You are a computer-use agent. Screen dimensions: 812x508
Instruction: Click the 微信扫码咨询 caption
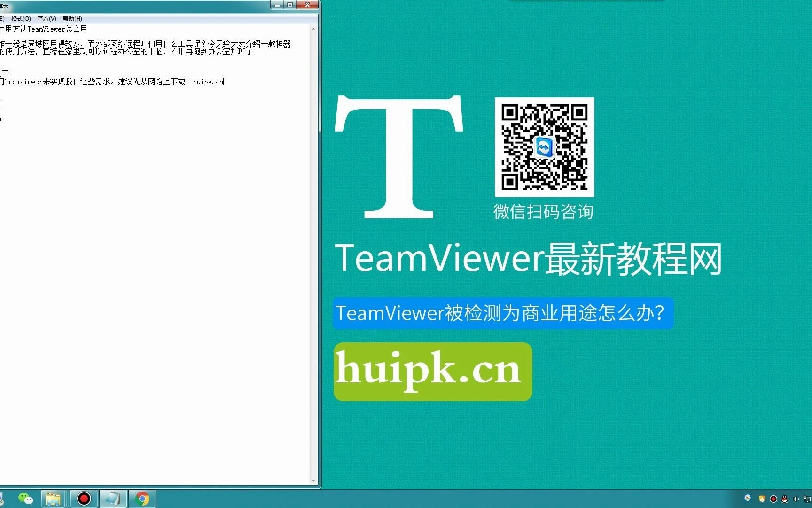[543, 212]
